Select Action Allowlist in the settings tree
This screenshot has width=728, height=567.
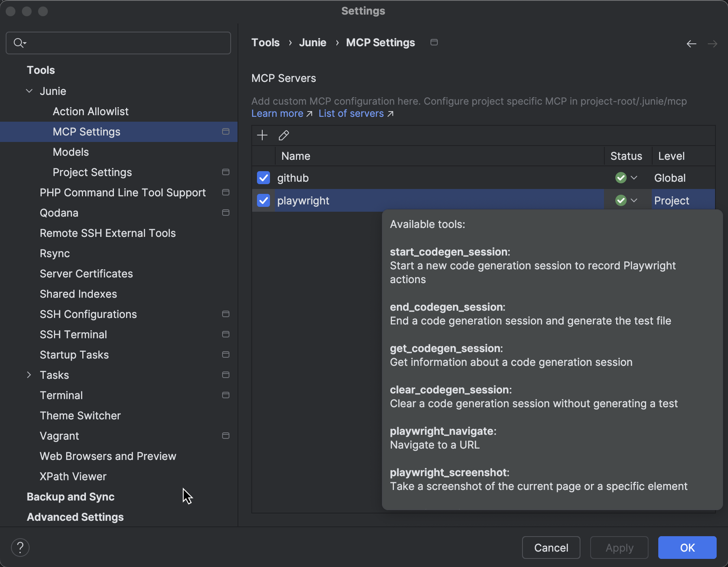click(90, 111)
